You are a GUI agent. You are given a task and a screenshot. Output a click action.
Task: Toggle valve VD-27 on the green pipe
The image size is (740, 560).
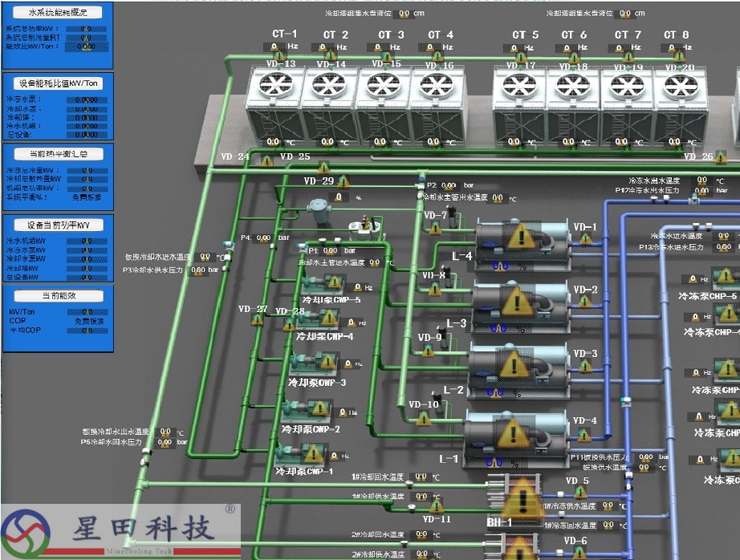(257, 319)
